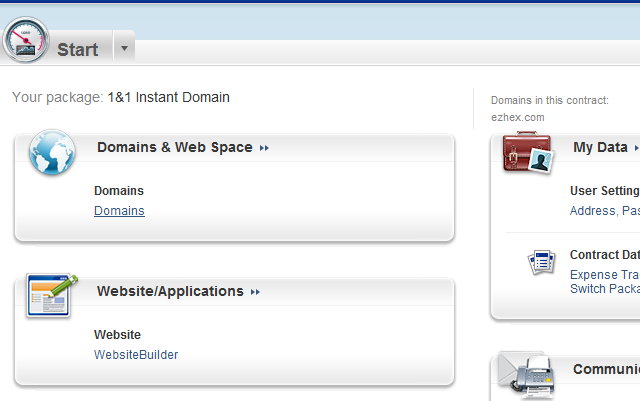Select the ezhex.com domain text
This screenshot has height=401, width=640.
click(x=518, y=118)
